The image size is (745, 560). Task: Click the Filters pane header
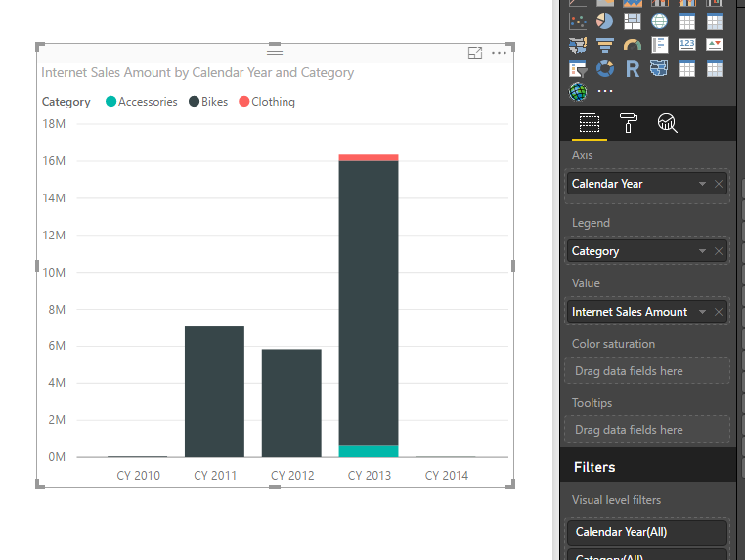click(648, 467)
